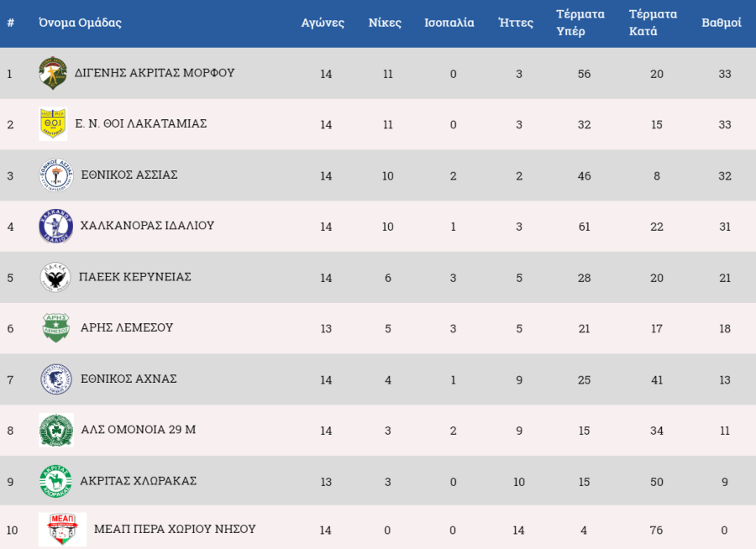Click the ΧΑΛΚΑΝΟΡΑΣ ΙΔΑΛΙΟΥ blue crest
Screen dimensions: 756x549
click(x=56, y=226)
